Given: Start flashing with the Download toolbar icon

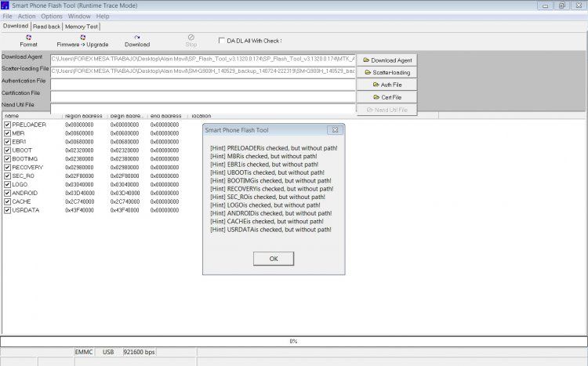Looking at the screenshot, I should (x=137, y=41).
